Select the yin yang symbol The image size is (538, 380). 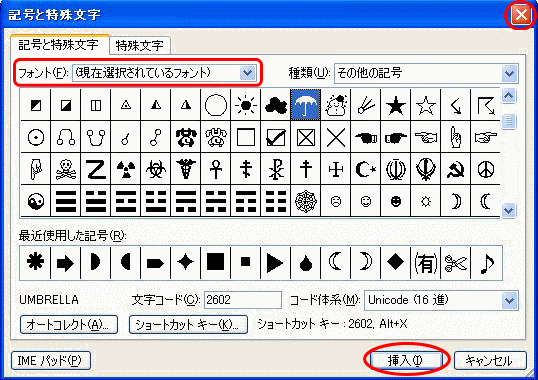36,201
